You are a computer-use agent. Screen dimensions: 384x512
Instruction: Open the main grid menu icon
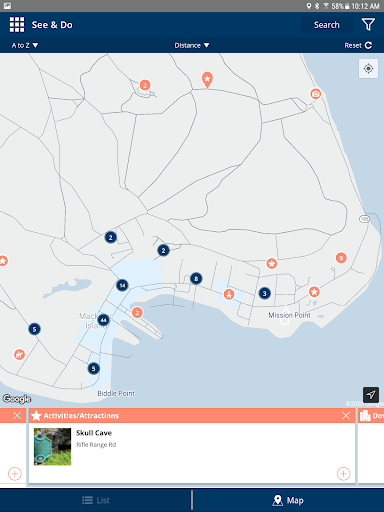(17, 25)
